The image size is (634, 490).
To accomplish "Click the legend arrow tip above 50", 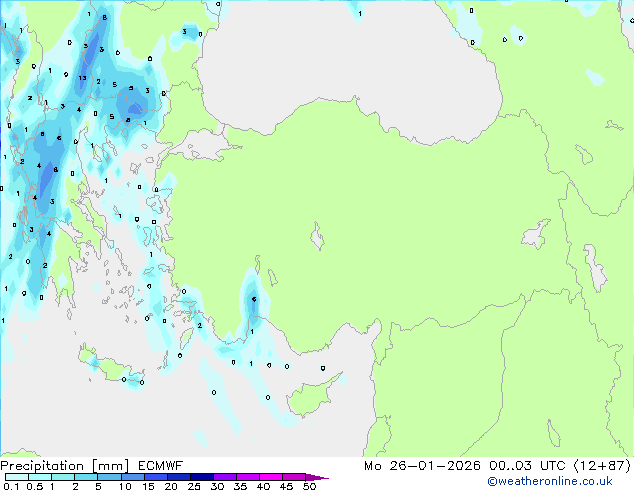I will pyautogui.click(x=317, y=477).
